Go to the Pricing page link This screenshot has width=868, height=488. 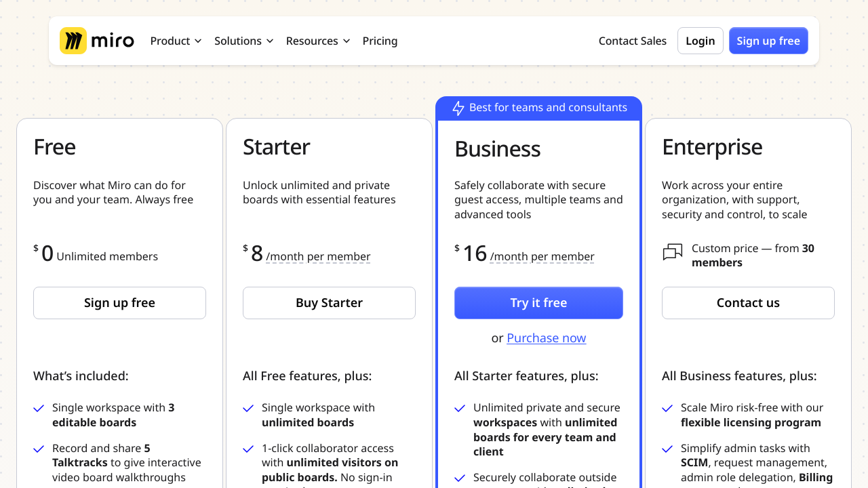point(380,41)
